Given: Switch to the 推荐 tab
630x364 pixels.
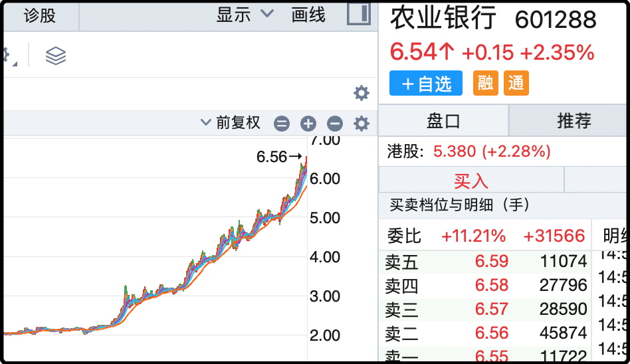Looking at the screenshot, I should pos(574,121).
